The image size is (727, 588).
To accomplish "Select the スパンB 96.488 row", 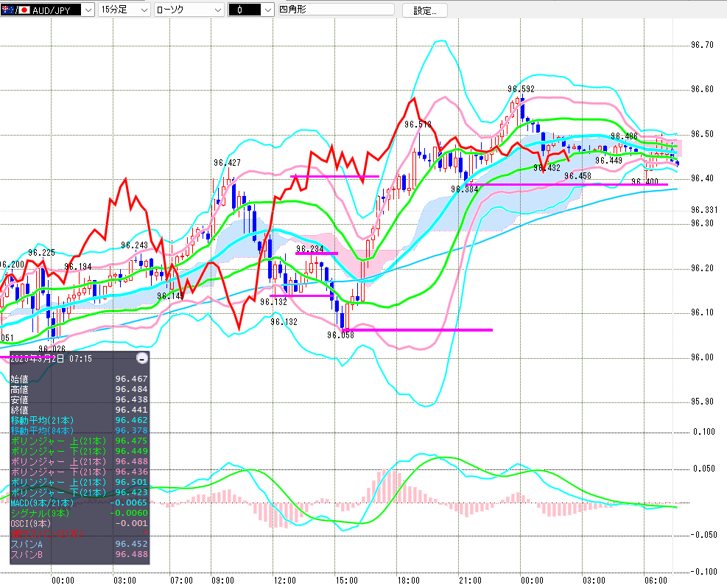I will 80,554.
